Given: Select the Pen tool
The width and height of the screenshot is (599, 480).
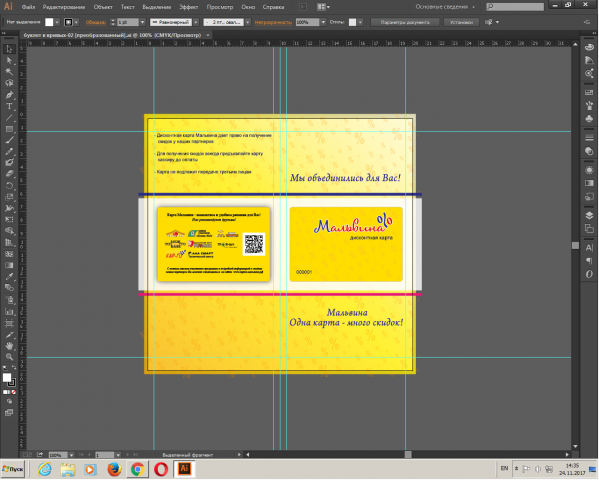Looking at the screenshot, I should pyautogui.click(x=9, y=95).
